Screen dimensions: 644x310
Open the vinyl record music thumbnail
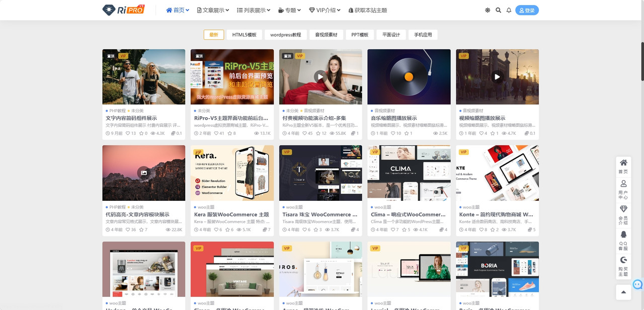pyautogui.click(x=409, y=76)
